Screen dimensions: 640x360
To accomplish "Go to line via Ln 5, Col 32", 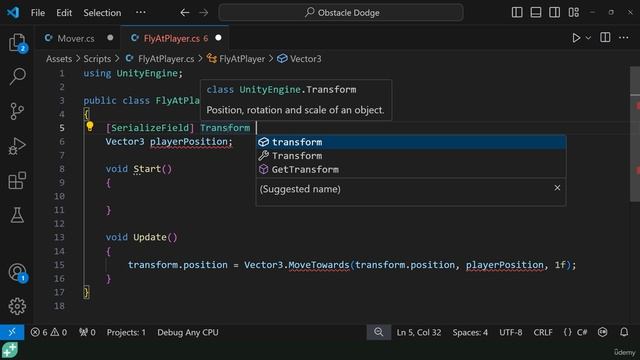I will 419,332.
